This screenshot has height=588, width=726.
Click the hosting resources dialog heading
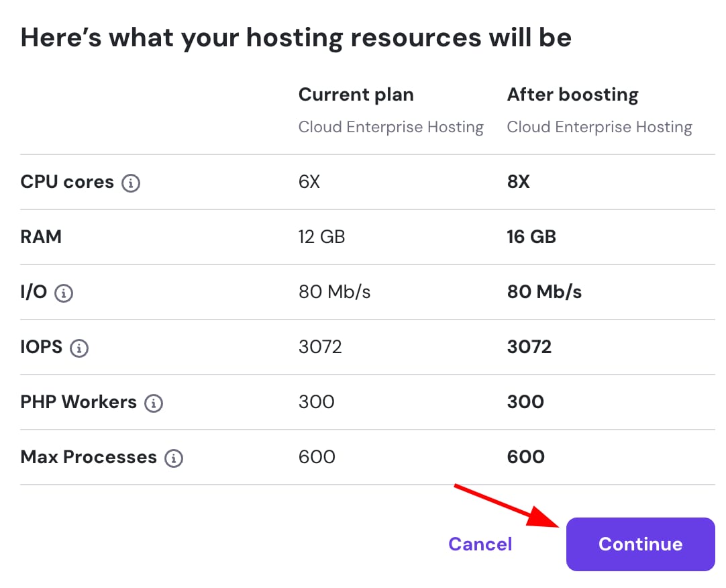tap(296, 38)
